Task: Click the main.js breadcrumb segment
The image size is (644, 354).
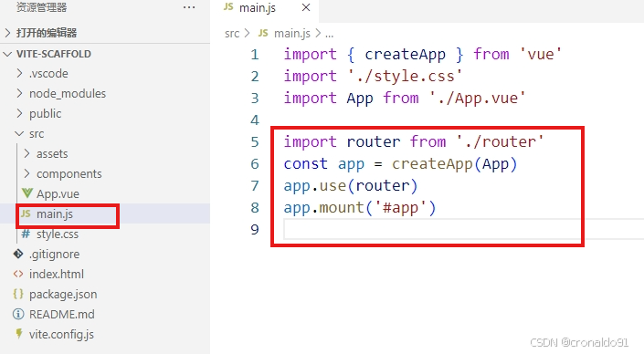Action: point(292,34)
